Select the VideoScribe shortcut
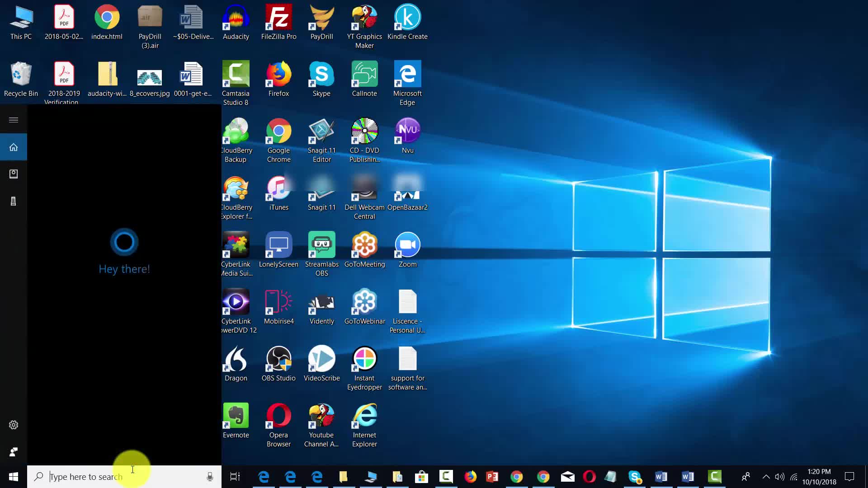 [x=321, y=364]
